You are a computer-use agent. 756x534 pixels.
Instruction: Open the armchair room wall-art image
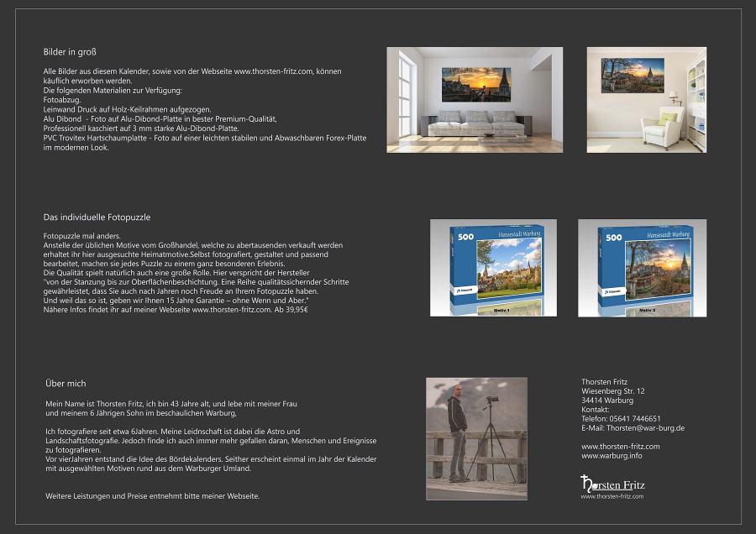pos(647,100)
